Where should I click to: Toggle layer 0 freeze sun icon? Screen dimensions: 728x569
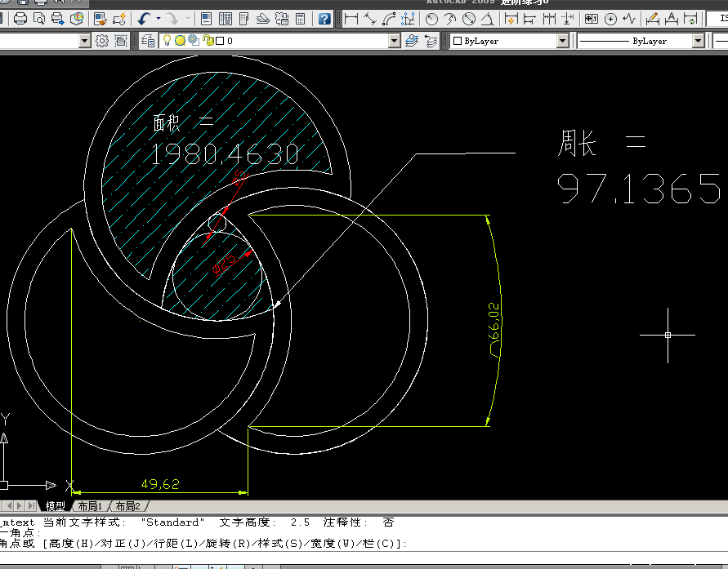pyautogui.click(x=180, y=41)
